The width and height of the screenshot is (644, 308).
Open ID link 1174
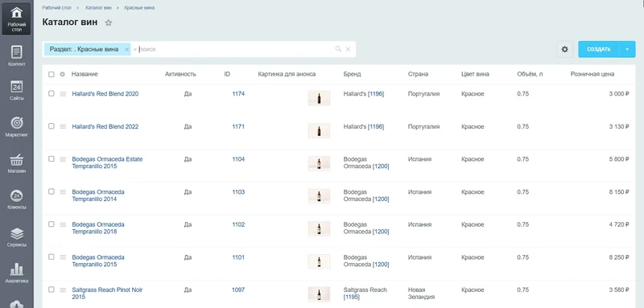coord(238,94)
